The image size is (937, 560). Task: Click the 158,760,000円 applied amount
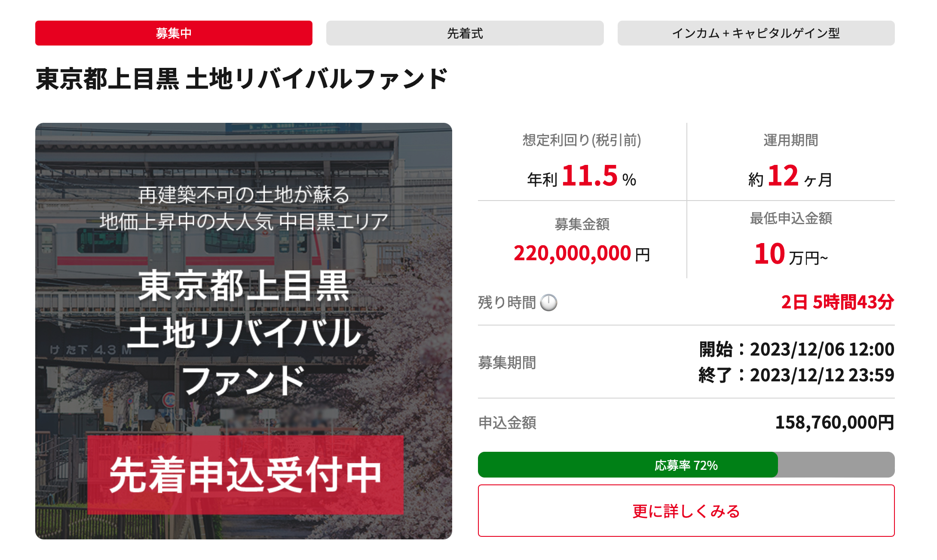[834, 423]
